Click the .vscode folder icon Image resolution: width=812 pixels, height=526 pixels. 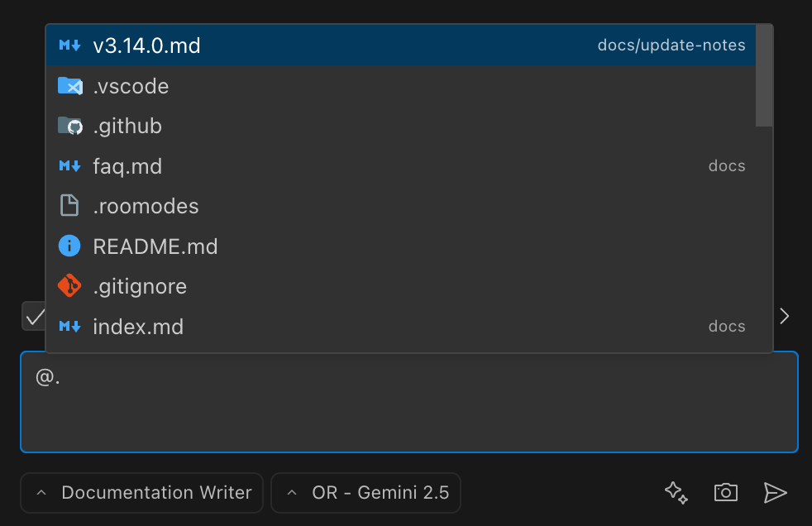(x=69, y=86)
